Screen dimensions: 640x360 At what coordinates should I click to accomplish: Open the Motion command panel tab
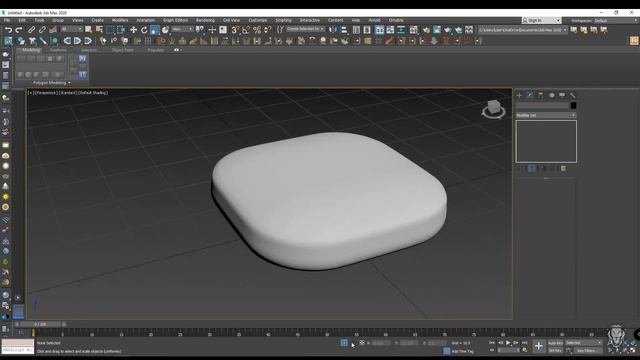[551, 95]
